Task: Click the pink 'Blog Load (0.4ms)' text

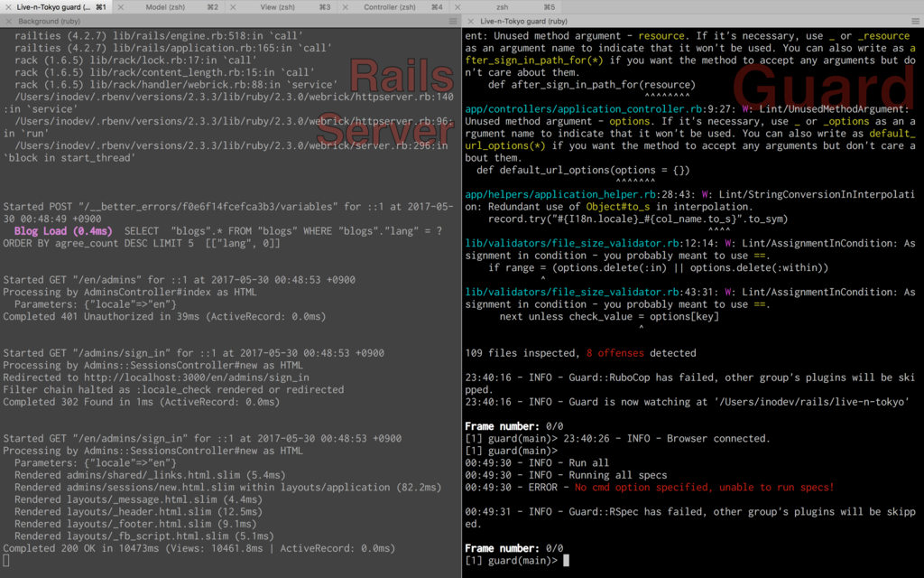Action: (x=63, y=231)
